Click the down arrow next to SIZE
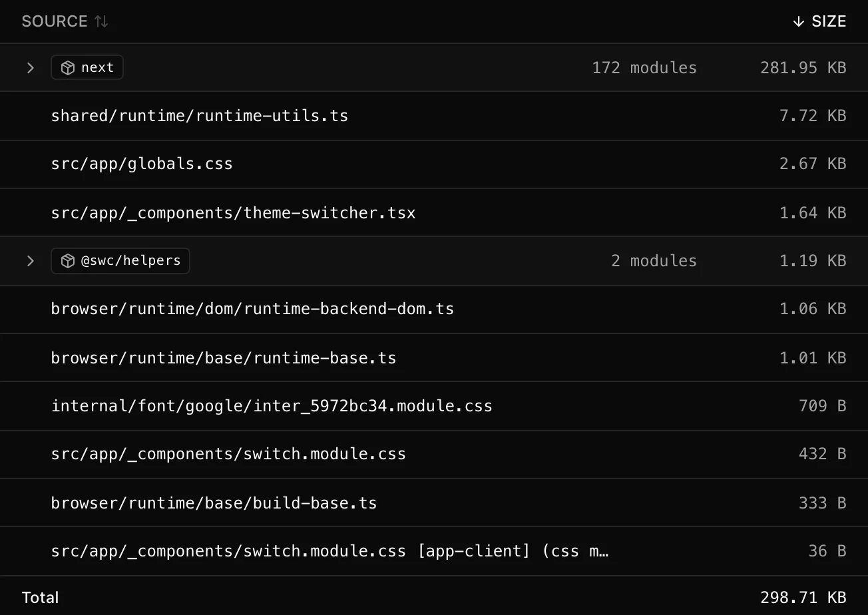This screenshot has height=615, width=868. point(799,21)
